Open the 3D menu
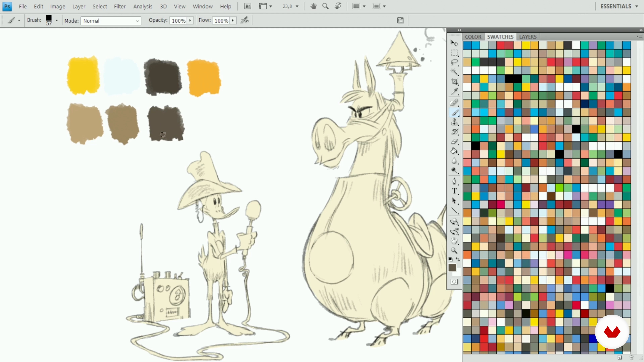644x362 pixels. pos(163,7)
